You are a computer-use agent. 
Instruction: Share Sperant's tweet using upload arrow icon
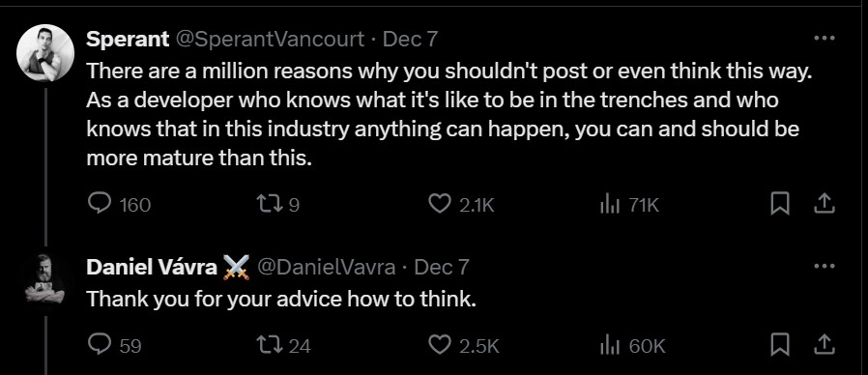(824, 204)
